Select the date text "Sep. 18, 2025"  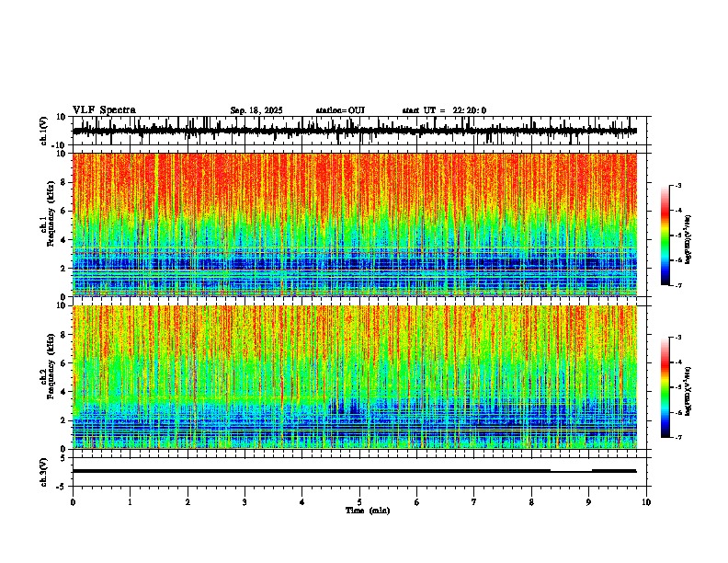[x=256, y=110]
